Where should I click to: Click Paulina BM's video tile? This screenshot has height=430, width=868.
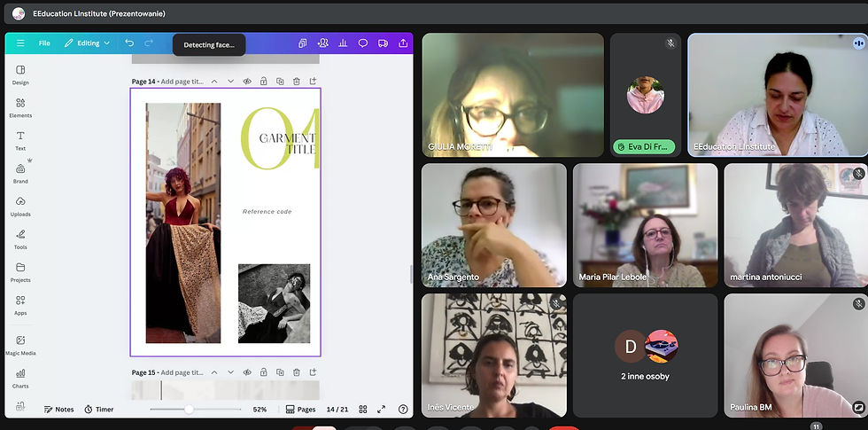796,356
